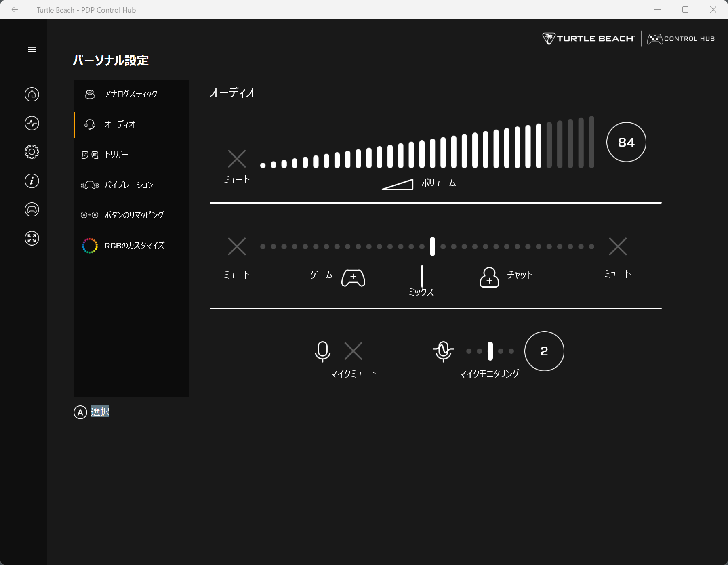
Task: Click the settings gear sidebar icon
Action: [x=32, y=152]
